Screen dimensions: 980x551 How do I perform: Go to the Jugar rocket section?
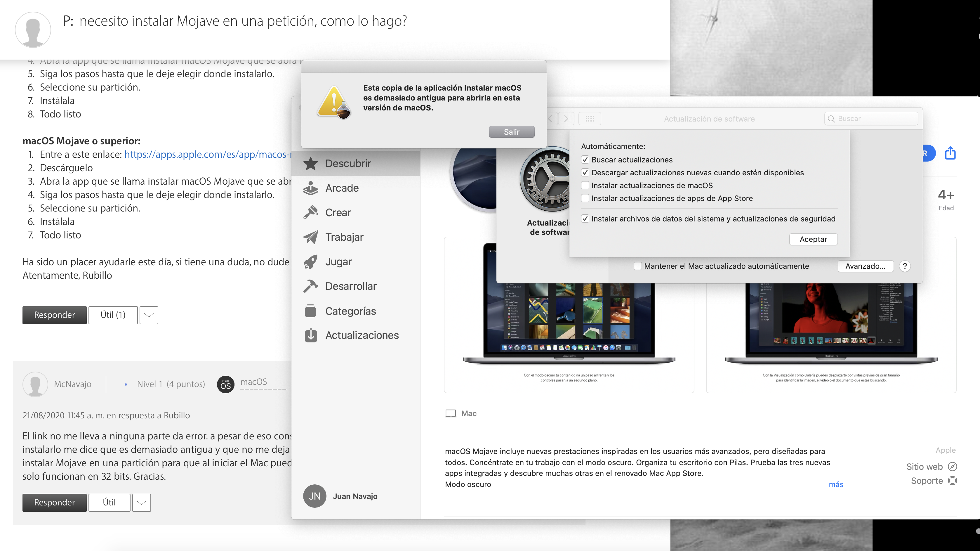338,262
